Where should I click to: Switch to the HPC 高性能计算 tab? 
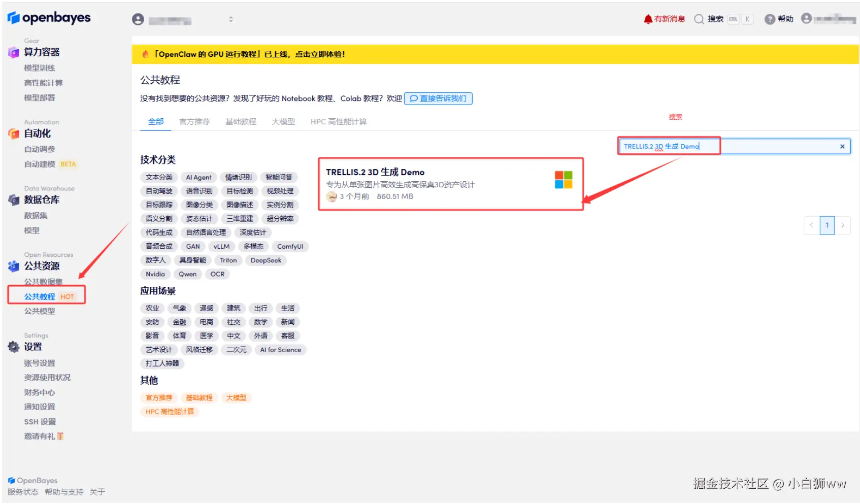click(339, 122)
